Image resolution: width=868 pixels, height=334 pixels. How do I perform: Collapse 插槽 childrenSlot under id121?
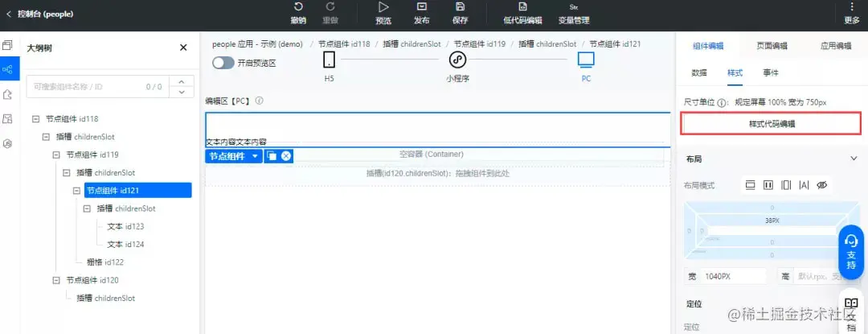coord(87,208)
